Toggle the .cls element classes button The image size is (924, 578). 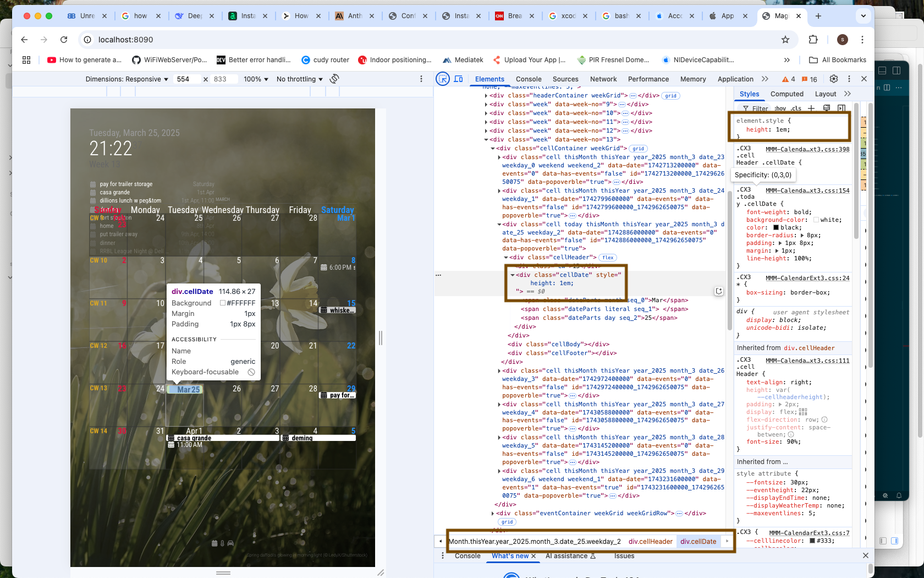[x=796, y=108]
